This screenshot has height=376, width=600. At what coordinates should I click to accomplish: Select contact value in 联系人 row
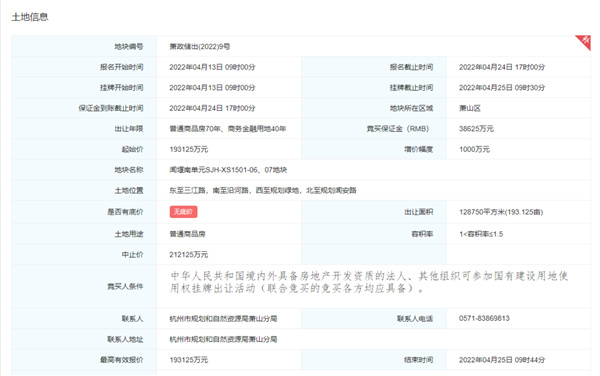pyautogui.click(x=223, y=319)
